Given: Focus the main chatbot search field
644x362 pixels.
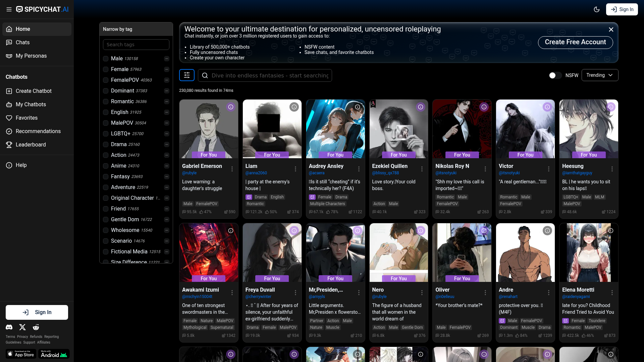Looking at the screenshot, I should (265, 75).
